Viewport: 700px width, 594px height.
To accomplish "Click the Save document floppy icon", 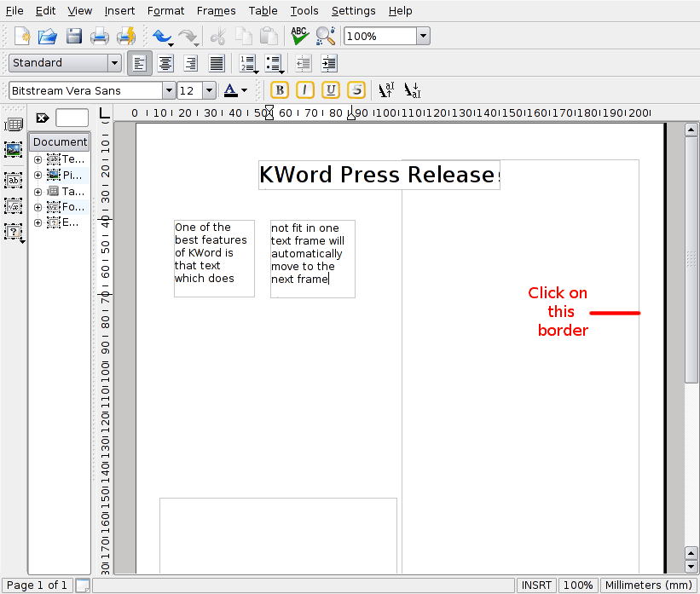I will pos(74,36).
